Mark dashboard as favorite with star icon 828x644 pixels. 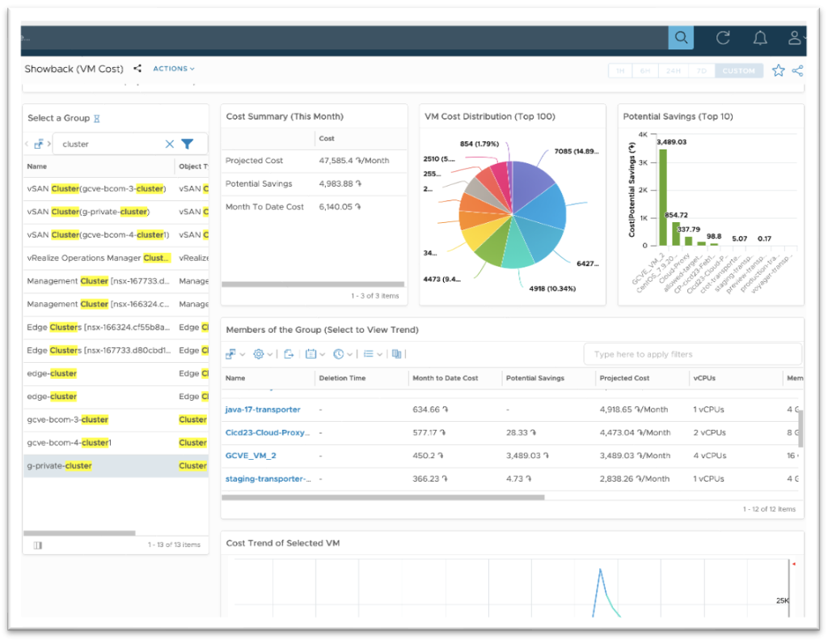click(x=778, y=70)
